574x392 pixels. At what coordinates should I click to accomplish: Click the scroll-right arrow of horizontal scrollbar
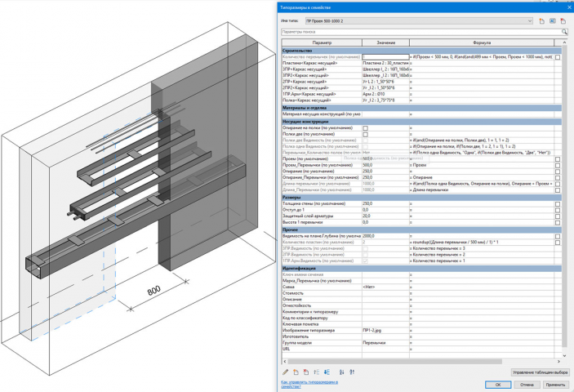(558, 361)
